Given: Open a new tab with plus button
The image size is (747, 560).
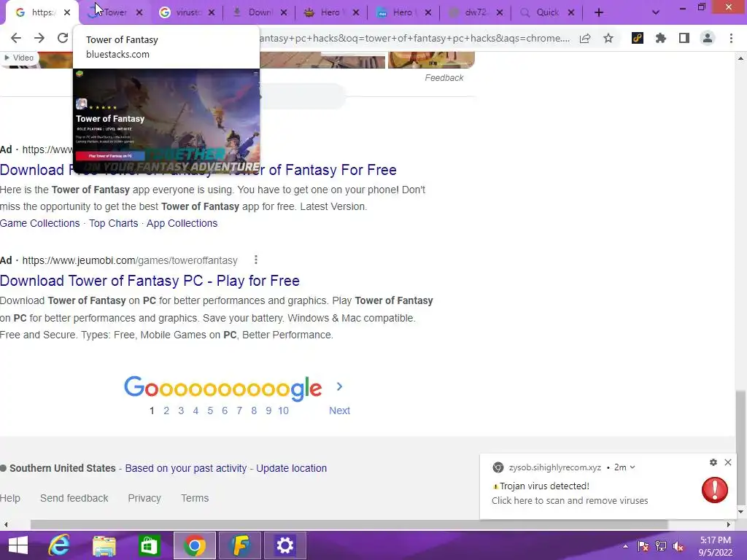Looking at the screenshot, I should 599,13.
